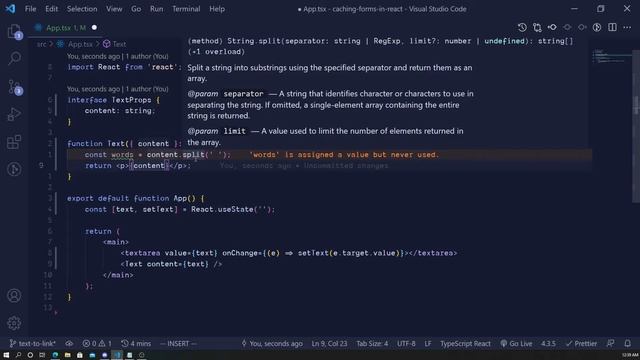Open changes compare icon in editor toolbar
The height and width of the screenshot is (360, 640).
[537, 27]
